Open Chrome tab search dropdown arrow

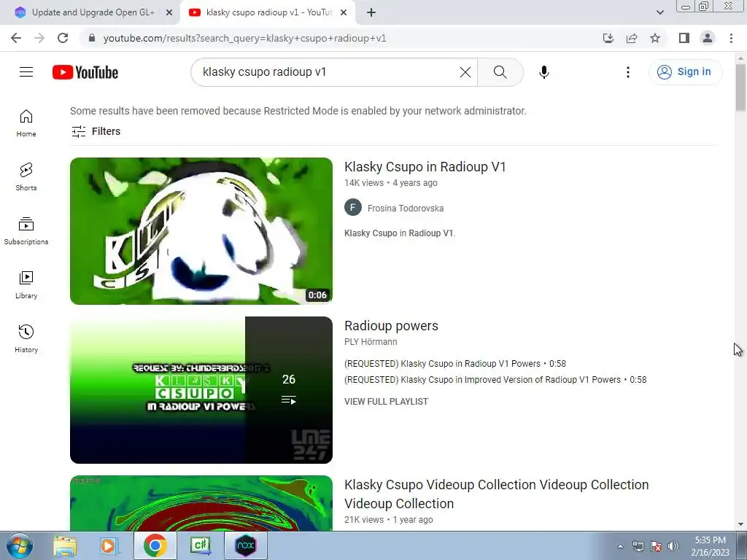click(x=659, y=12)
